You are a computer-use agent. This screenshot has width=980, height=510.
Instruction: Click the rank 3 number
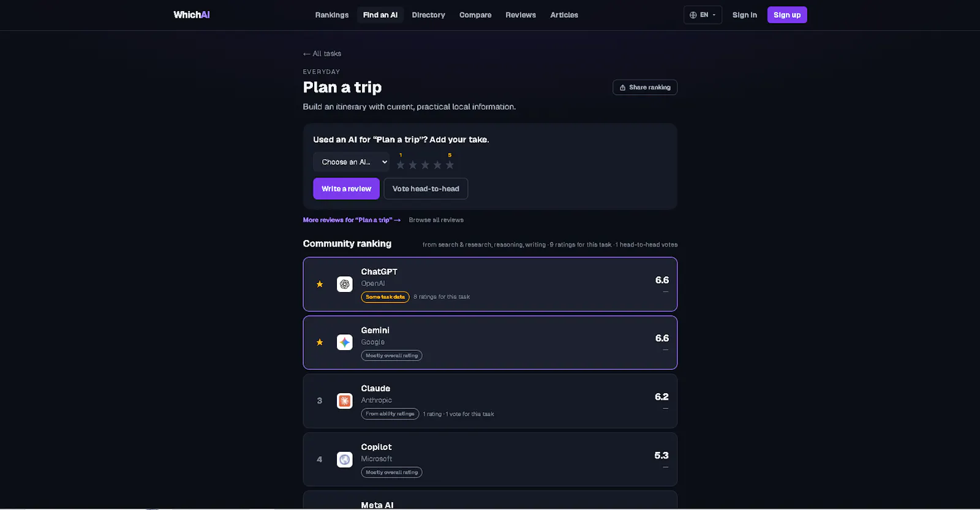coord(320,401)
